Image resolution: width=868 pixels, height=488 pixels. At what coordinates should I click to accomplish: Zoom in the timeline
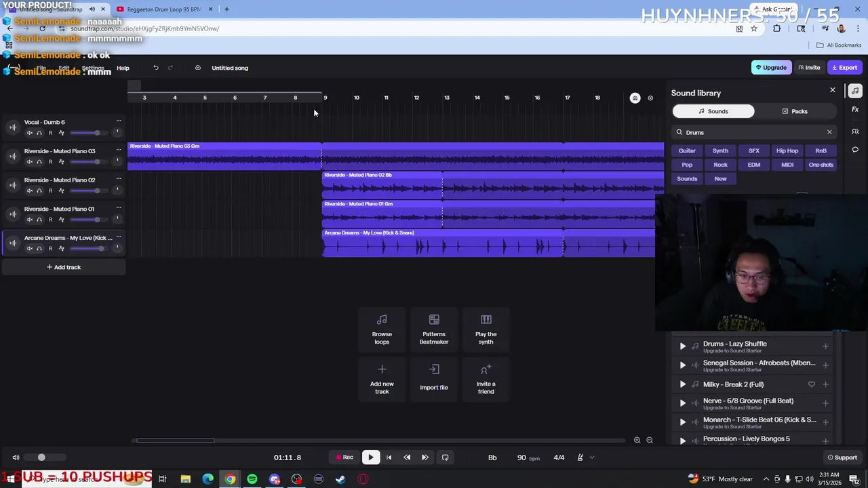[x=637, y=441]
